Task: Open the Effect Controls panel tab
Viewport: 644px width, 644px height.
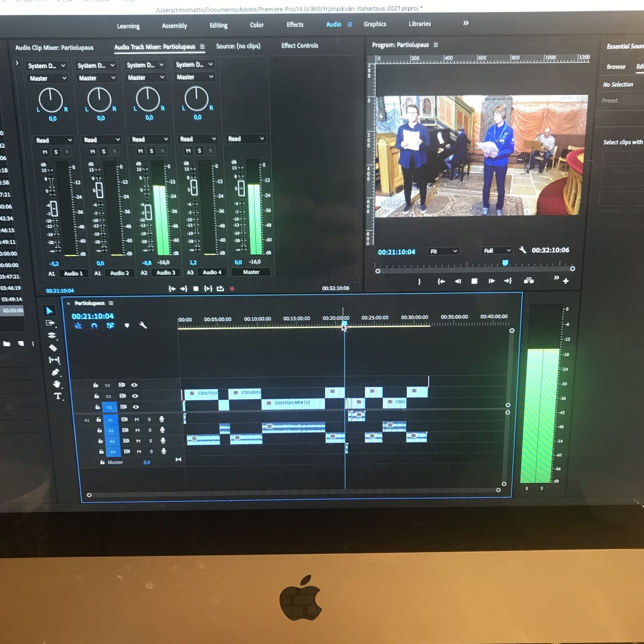Action: tap(299, 46)
